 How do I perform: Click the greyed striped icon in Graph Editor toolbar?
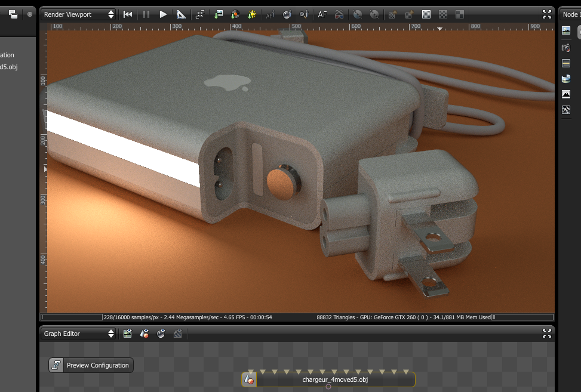click(178, 334)
